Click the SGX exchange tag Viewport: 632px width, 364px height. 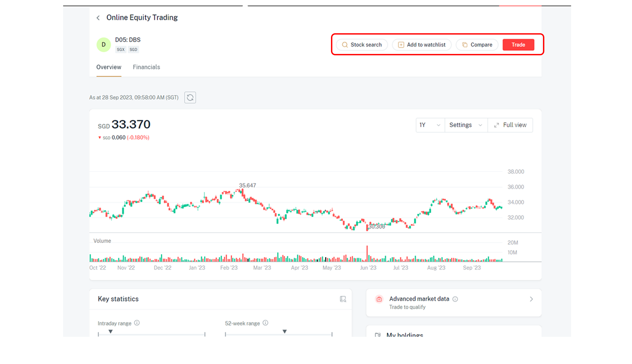121,50
